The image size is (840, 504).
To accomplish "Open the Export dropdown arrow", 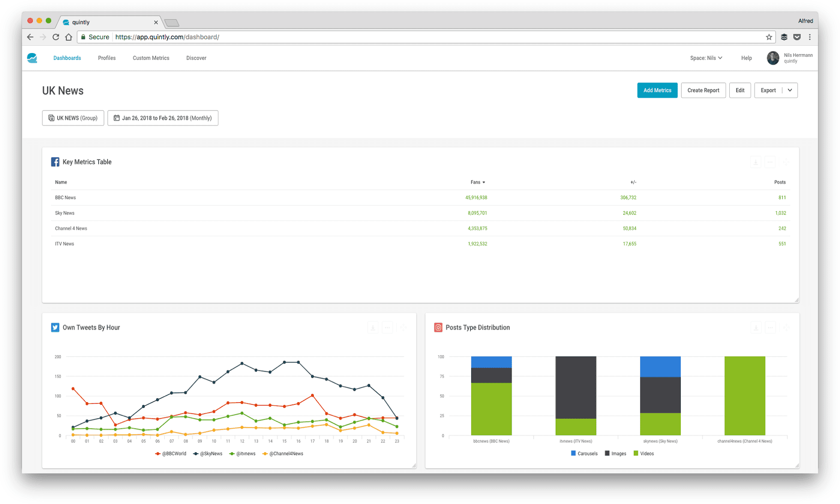I will [x=790, y=90].
